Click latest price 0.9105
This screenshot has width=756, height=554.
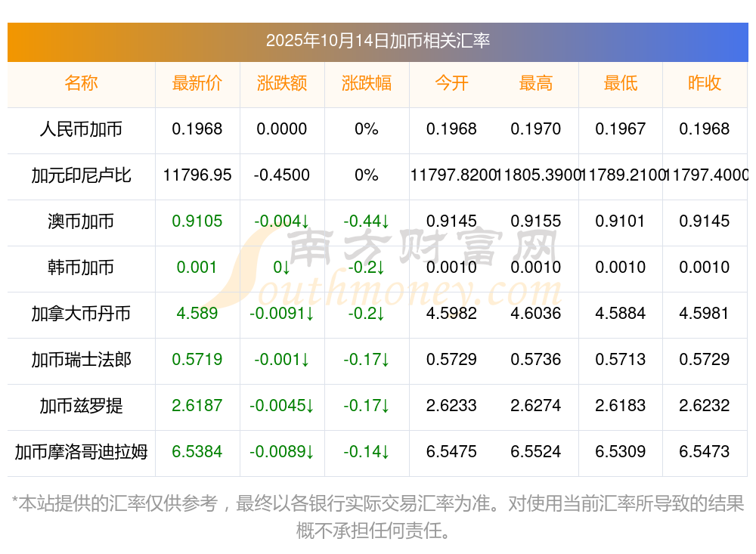click(197, 221)
